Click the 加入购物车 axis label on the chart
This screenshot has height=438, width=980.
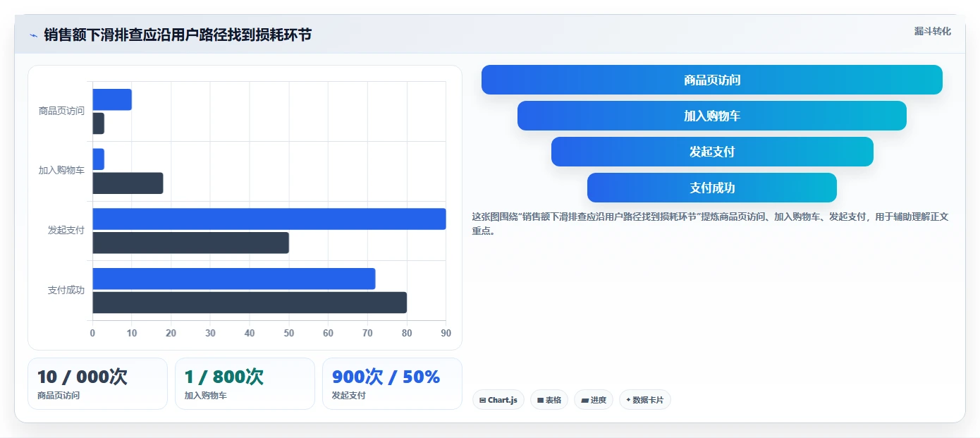click(61, 170)
